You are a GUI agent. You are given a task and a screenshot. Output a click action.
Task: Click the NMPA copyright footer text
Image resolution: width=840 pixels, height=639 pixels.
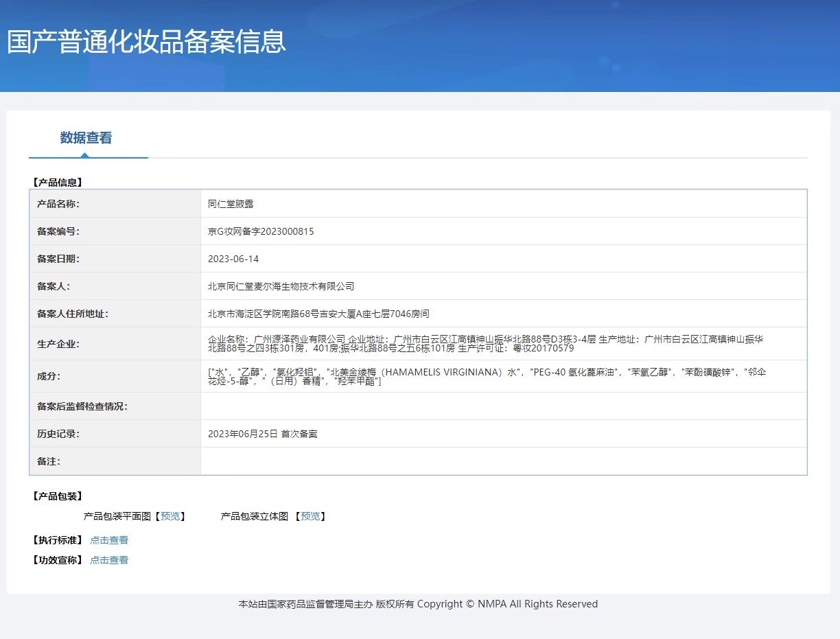tap(418, 604)
